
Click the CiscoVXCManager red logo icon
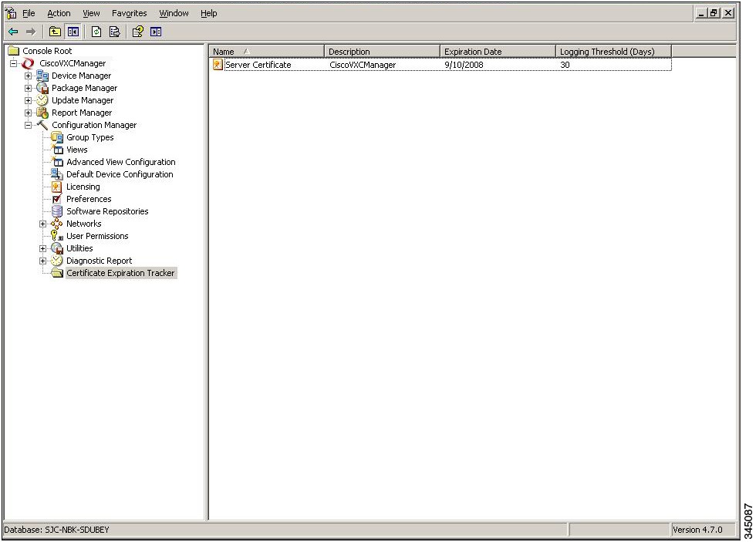pyautogui.click(x=28, y=63)
